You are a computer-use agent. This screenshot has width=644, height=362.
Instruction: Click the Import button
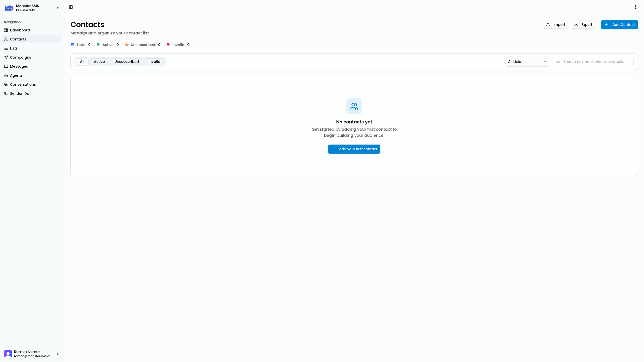555,25
